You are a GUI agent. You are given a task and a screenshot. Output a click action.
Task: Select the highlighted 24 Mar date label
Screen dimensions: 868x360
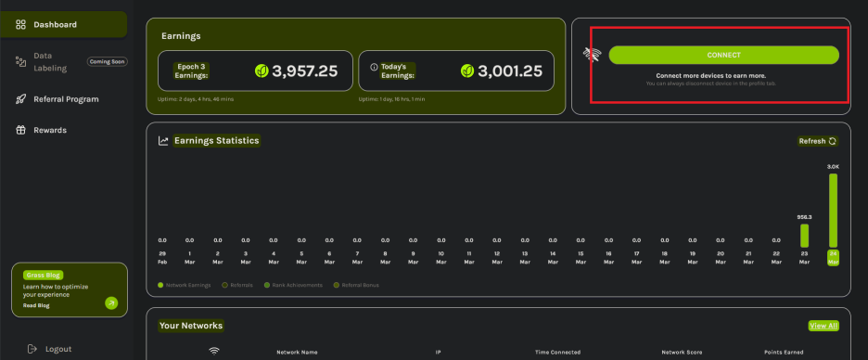click(833, 258)
